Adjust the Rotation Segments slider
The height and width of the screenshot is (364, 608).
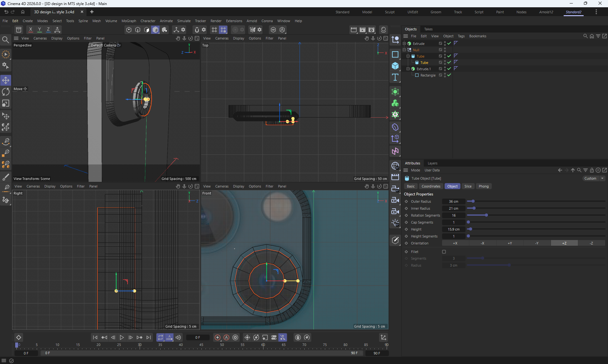[486, 215]
